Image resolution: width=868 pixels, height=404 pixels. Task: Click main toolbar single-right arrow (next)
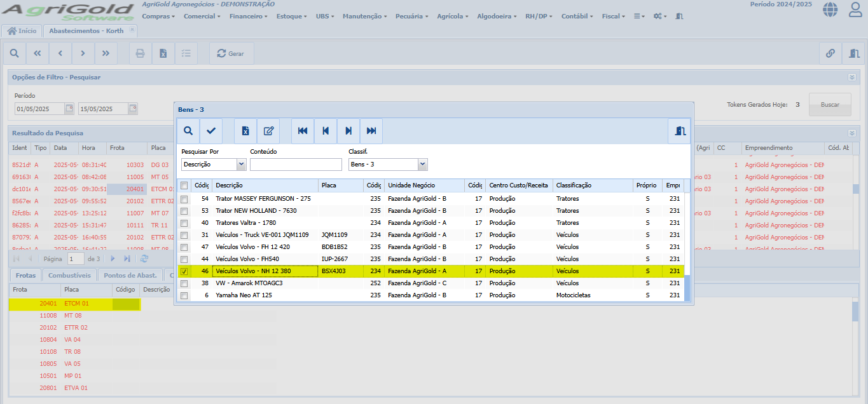tap(83, 53)
